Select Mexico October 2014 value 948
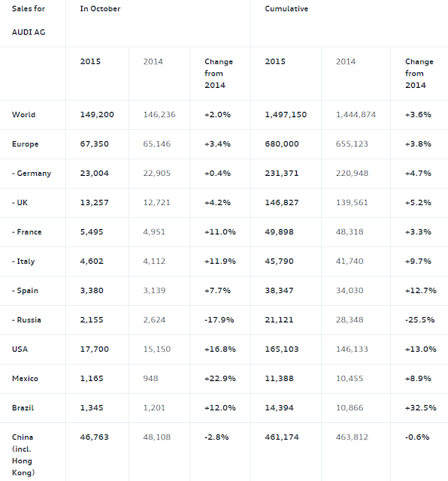This screenshot has height=481, width=448. point(150,379)
